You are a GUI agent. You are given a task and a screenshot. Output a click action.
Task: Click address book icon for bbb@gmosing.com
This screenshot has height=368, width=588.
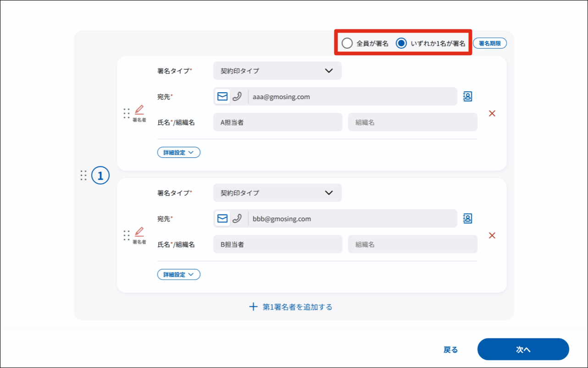coord(467,218)
